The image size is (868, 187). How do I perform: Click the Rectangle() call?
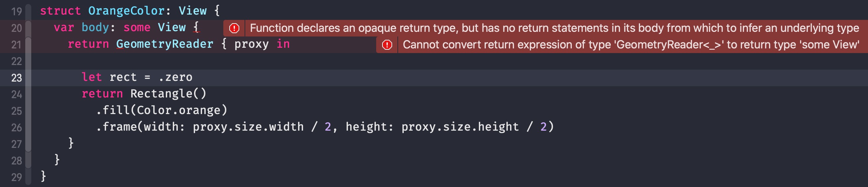168,94
